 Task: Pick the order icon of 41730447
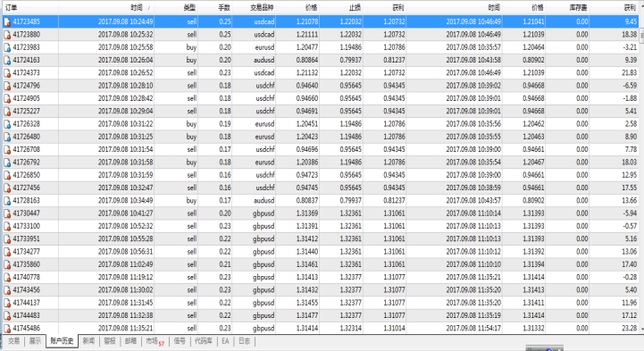pos(7,213)
